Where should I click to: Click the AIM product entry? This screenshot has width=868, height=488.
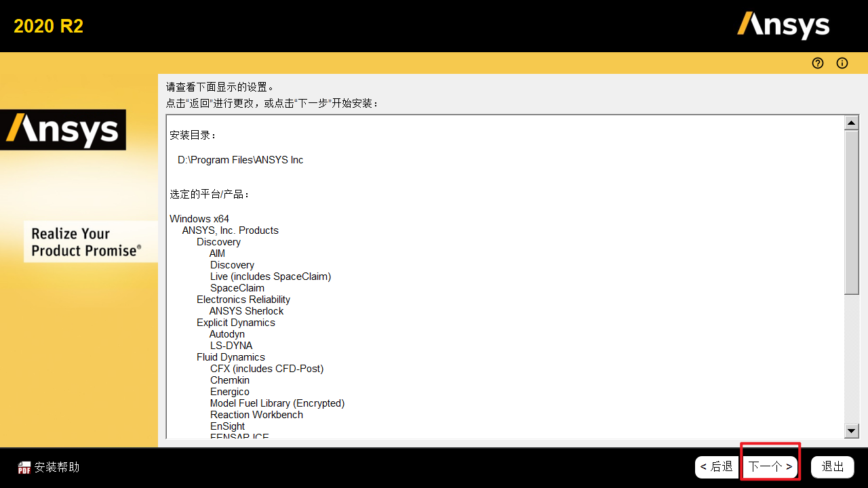217,253
